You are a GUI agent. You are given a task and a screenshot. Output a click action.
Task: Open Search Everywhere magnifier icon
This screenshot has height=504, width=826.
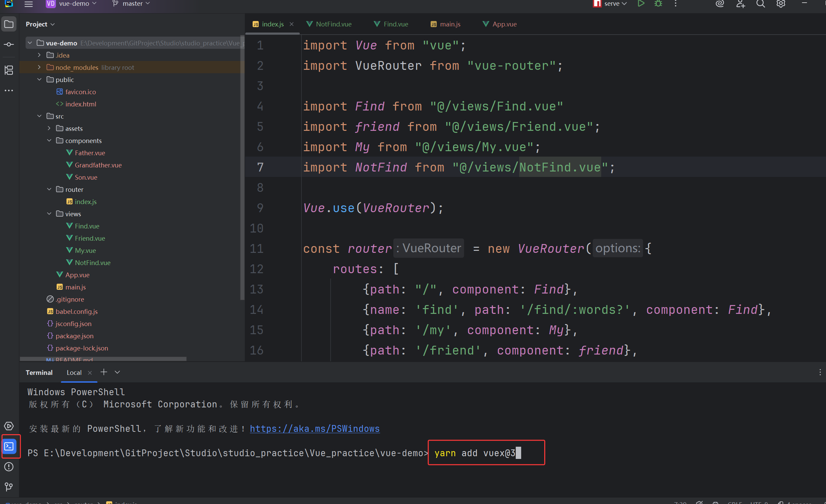761,4
